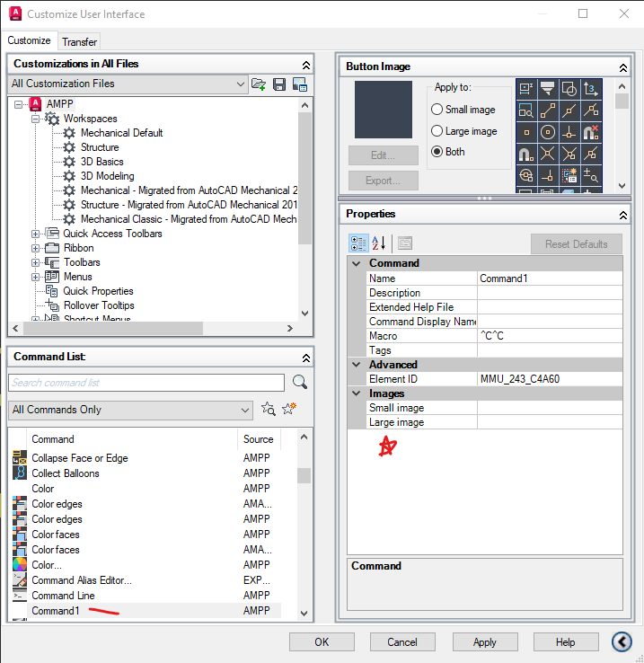Image resolution: width=644 pixels, height=663 pixels.
Task: Select the Quick Properties tree item
Action: 98,291
